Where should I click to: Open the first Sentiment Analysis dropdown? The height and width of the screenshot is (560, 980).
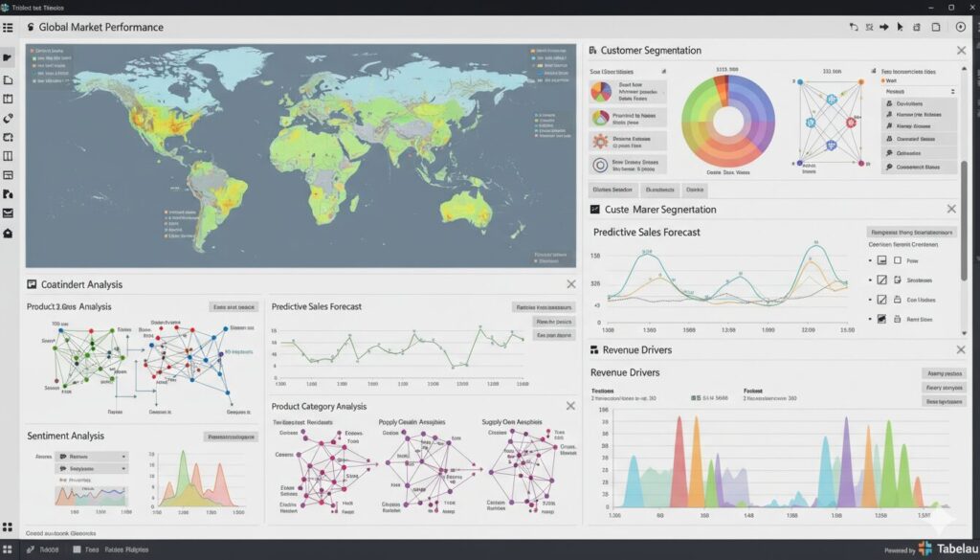(x=92, y=458)
